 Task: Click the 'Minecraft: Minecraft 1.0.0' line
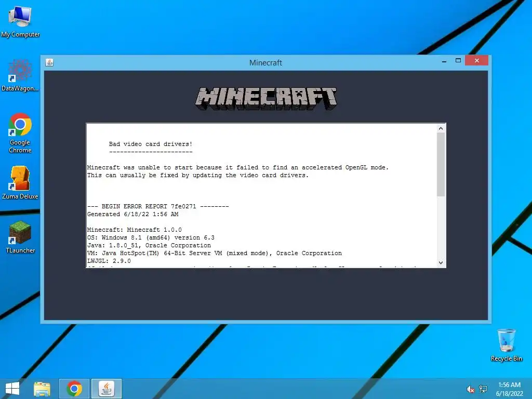pyautogui.click(x=135, y=230)
